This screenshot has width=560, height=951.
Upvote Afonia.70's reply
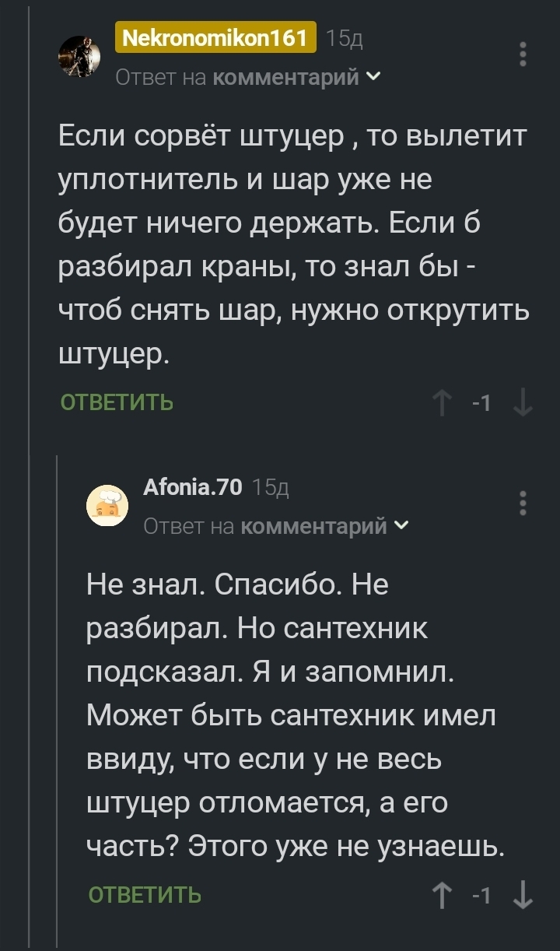(443, 895)
